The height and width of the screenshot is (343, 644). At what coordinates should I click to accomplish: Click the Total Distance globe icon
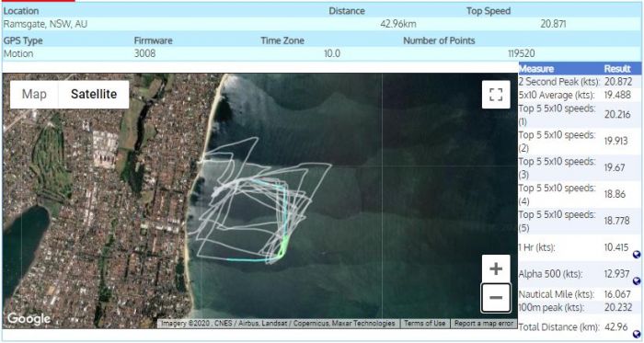[x=637, y=334]
